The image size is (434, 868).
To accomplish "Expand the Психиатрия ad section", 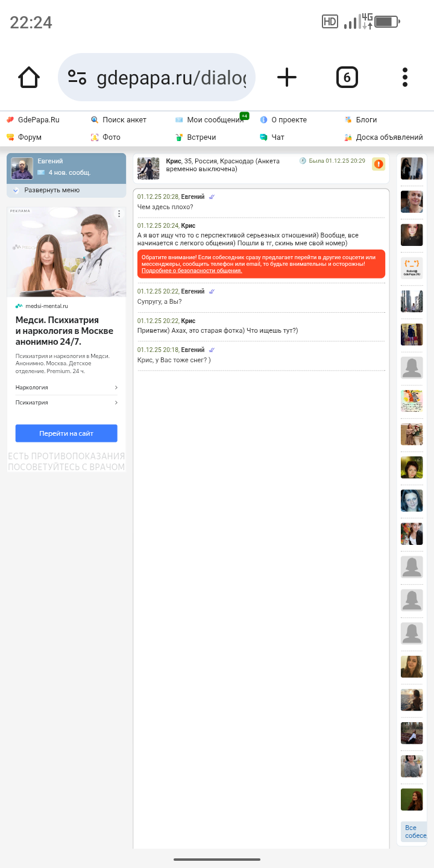I will click(66, 403).
